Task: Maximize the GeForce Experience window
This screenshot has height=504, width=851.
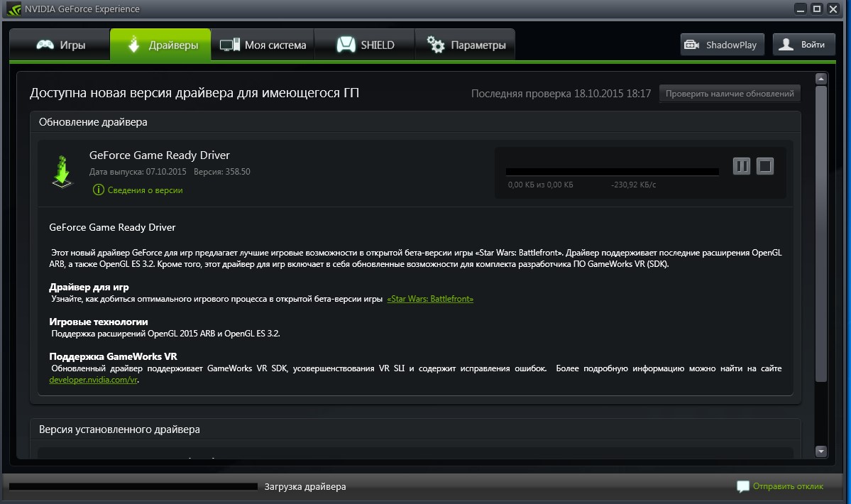Action: coord(817,9)
